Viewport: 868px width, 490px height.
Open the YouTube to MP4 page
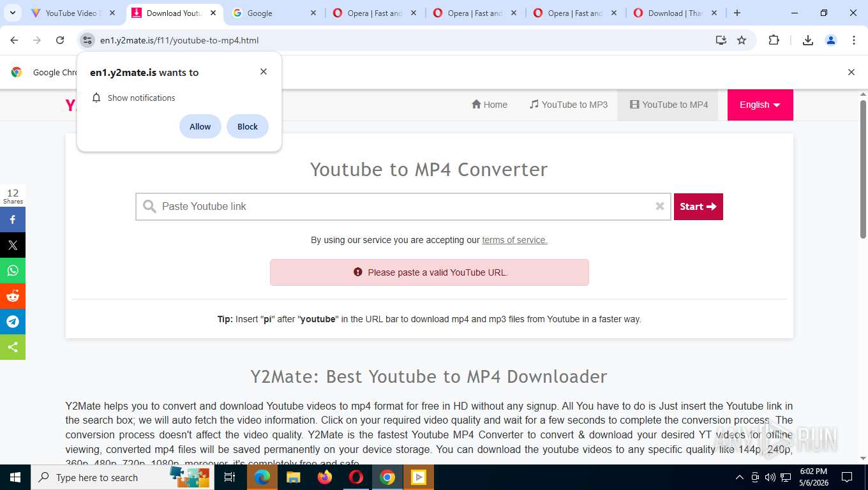click(669, 105)
